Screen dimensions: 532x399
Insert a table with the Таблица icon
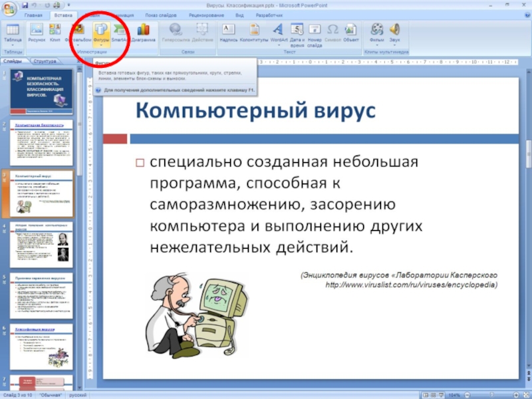(x=12, y=31)
